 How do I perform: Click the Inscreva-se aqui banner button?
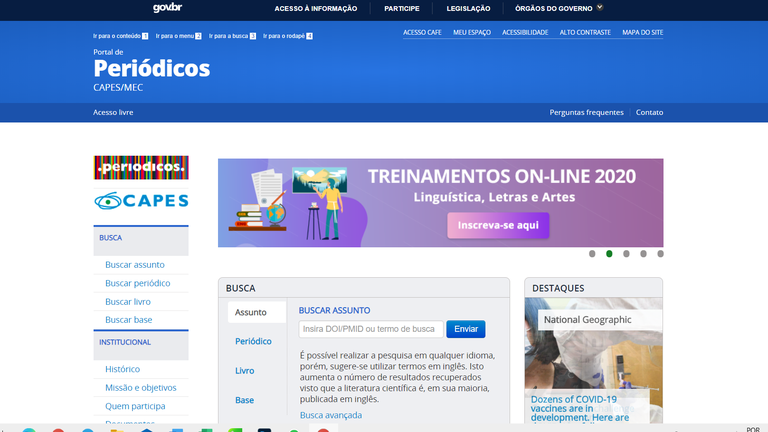tap(498, 226)
